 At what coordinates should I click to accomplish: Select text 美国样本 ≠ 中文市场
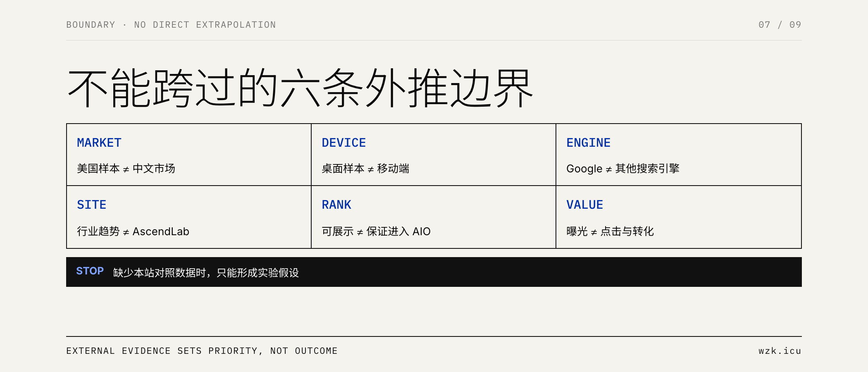(126, 169)
